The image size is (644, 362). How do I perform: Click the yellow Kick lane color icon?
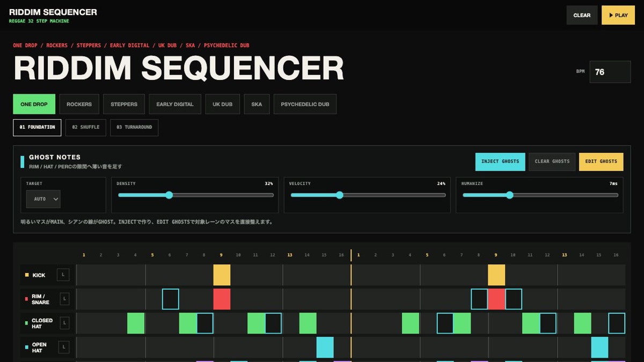tap(27, 275)
